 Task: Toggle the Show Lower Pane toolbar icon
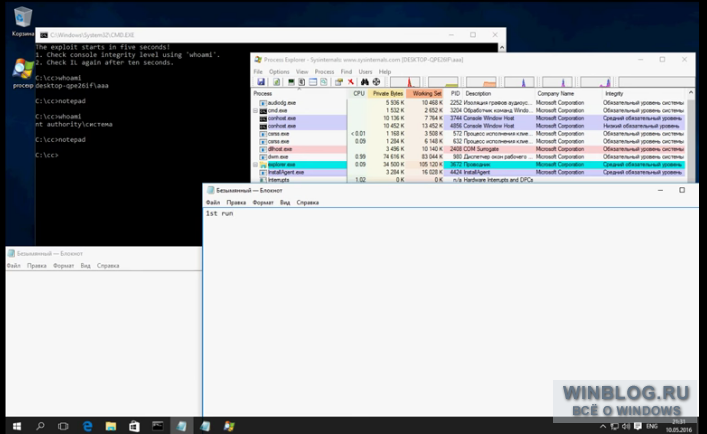(313, 82)
